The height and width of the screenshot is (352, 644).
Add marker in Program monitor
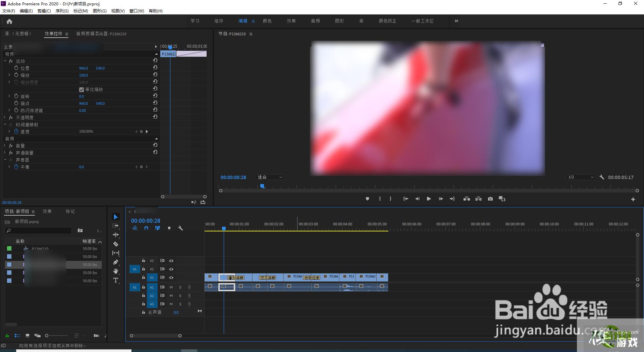[367, 199]
